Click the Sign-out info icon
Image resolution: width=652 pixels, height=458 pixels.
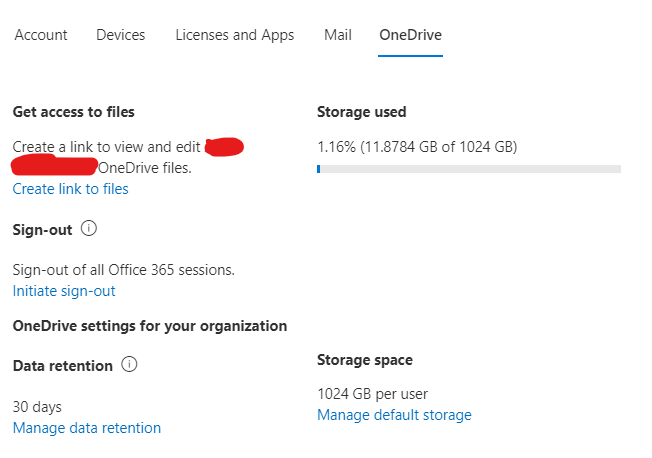pos(89,229)
